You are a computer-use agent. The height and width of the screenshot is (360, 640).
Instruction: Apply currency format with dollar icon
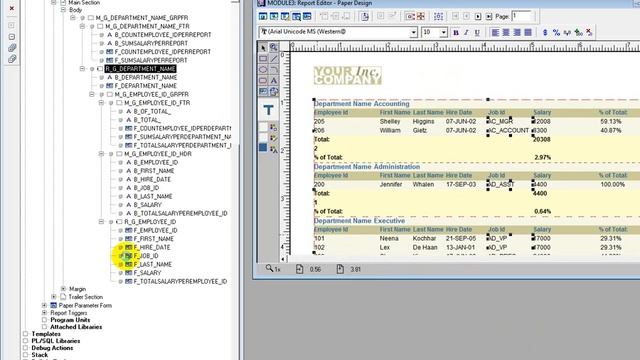tap(545, 32)
